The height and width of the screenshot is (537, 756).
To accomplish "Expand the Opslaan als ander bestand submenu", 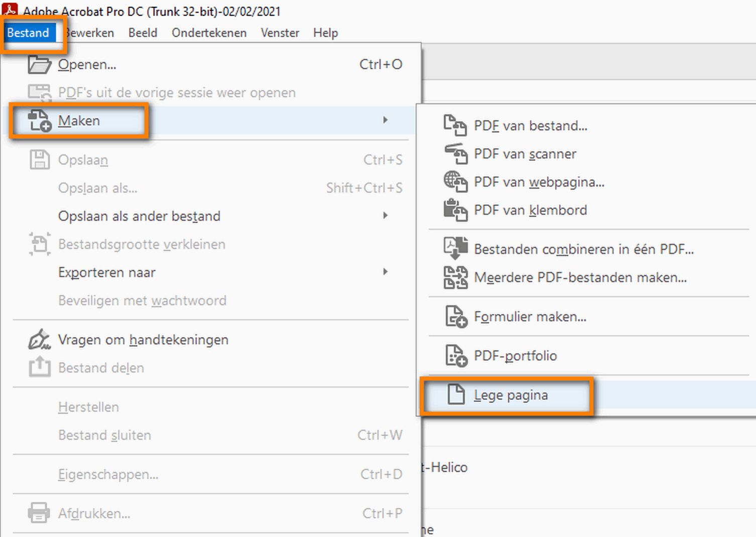I will coord(386,215).
